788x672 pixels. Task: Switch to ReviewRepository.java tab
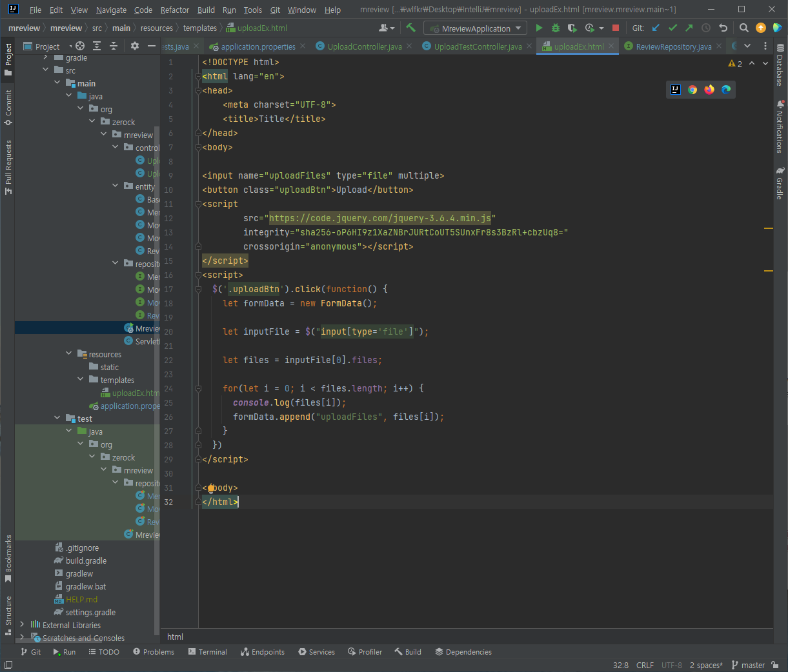673,46
